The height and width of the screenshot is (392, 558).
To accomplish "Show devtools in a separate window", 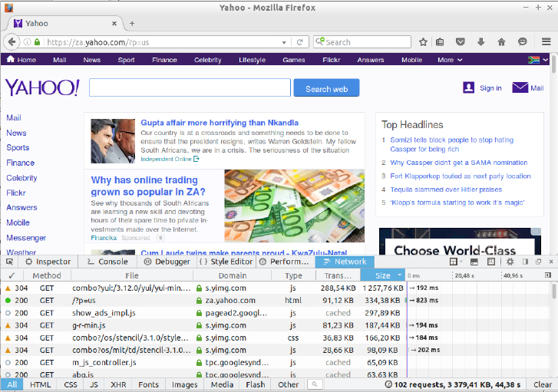I will coord(538,262).
